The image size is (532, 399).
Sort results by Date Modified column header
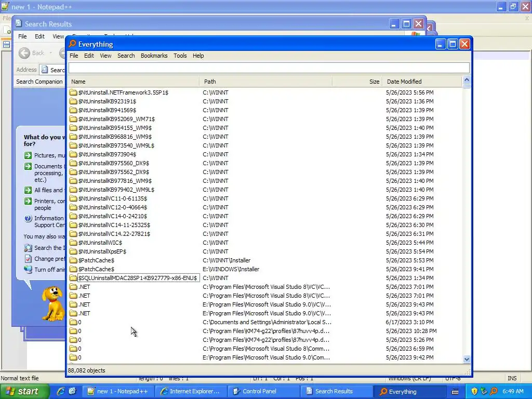[422, 82]
